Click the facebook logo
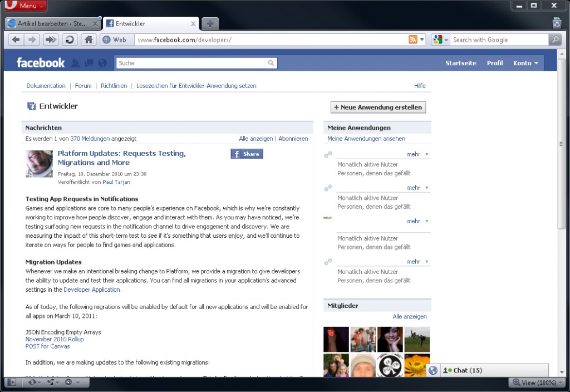This screenshot has width=570, height=392. (x=41, y=62)
